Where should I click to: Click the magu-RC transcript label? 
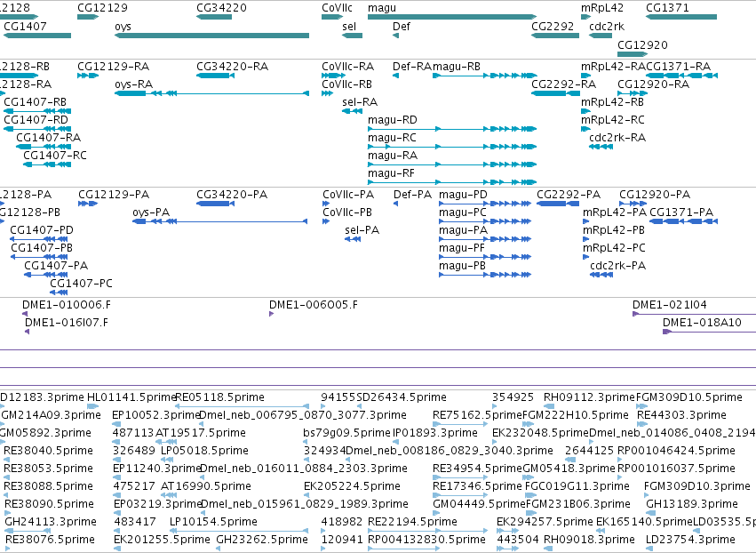(x=392, y=138)
